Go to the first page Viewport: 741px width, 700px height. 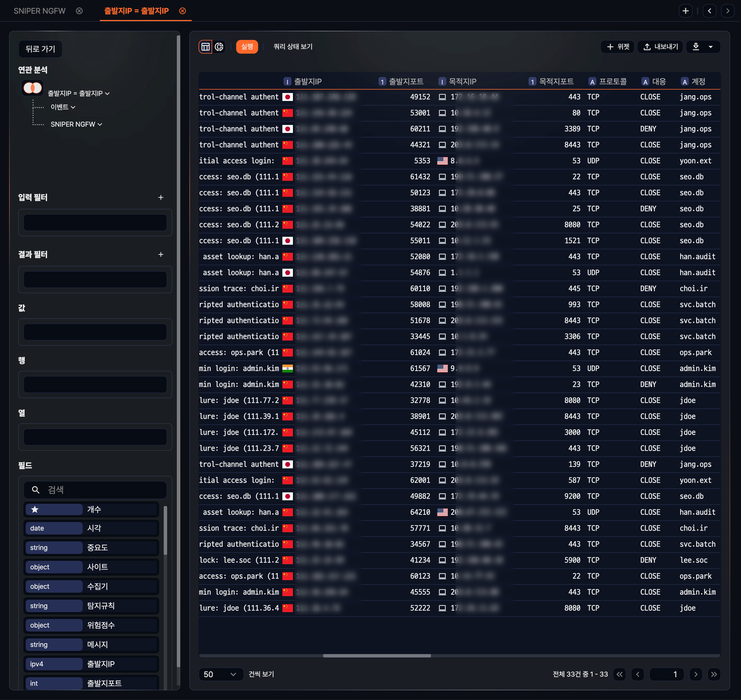[619, 674]
